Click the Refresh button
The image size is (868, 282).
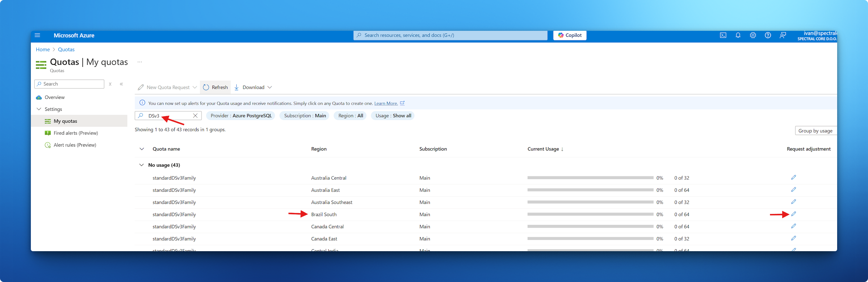(x=216, y=88)
